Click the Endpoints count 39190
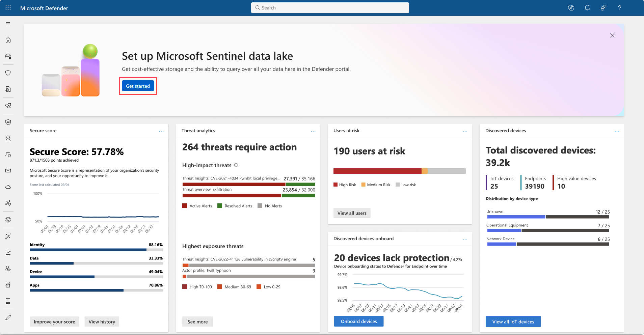This screenshot has width=644, height=335. [535, 186]
